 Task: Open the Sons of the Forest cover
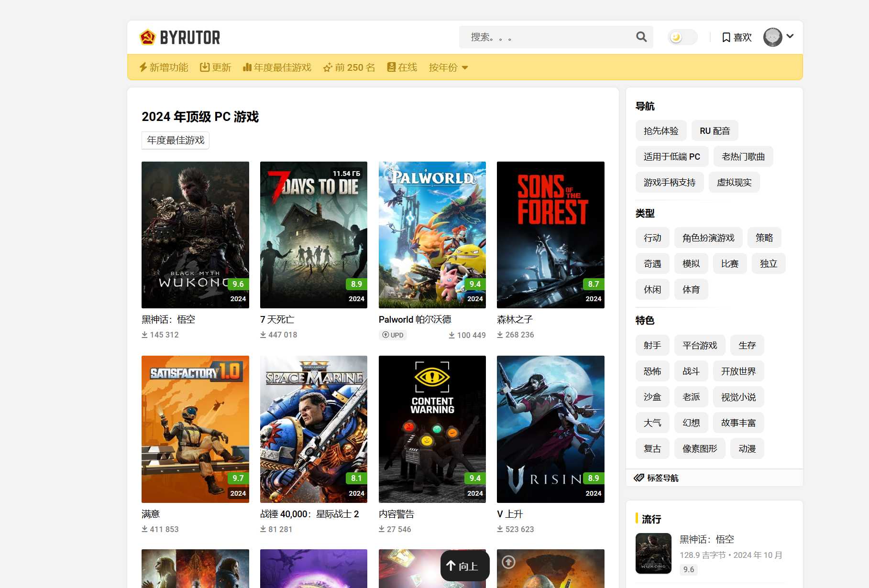coord(550,235)
